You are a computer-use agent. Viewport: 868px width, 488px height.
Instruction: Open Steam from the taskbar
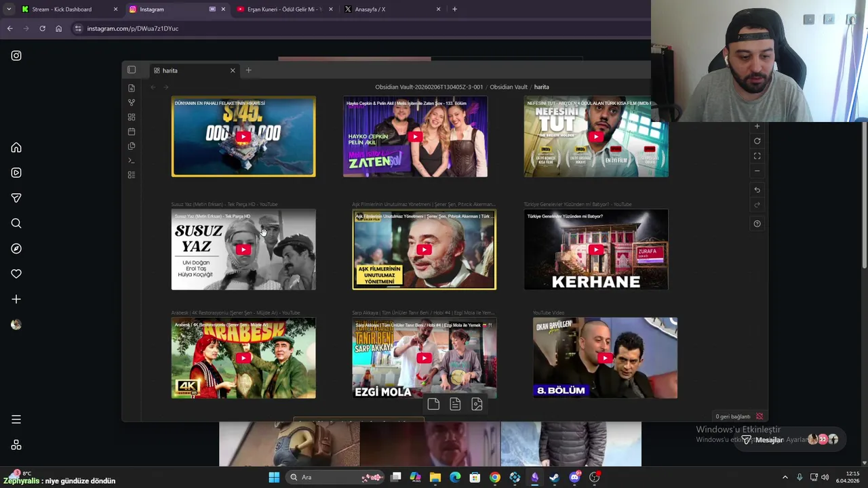coord(555,477)
